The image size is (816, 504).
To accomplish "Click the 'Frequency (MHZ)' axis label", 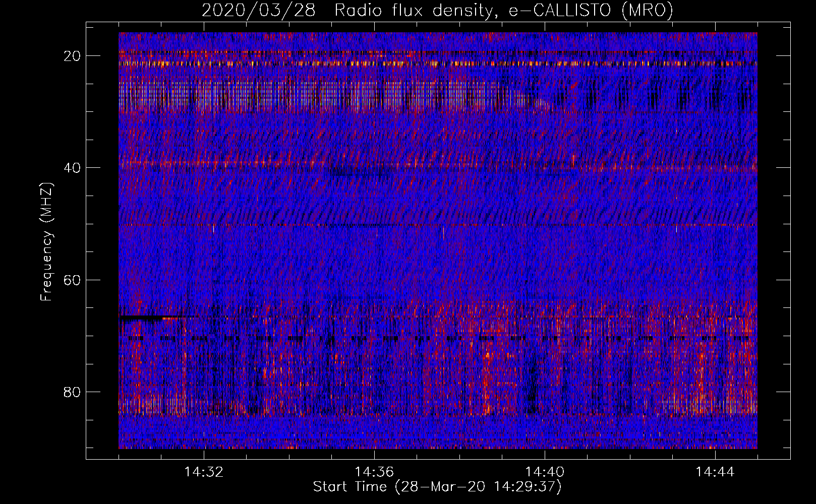I will (x=46, y=242).
